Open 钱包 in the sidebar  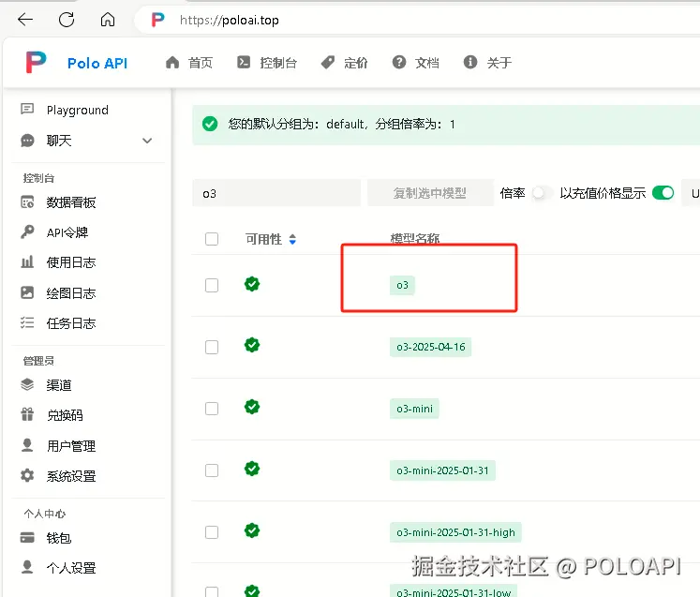tap(58, 538)
